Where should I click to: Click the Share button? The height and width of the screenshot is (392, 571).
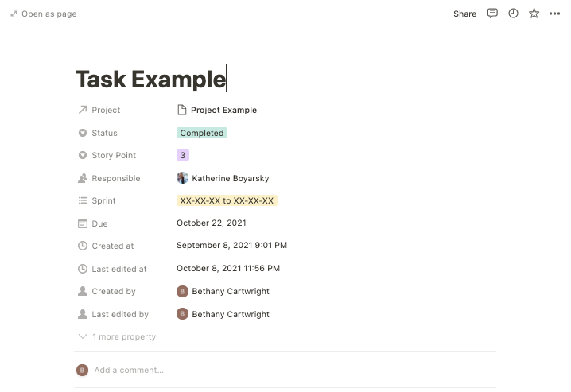(464, 14)
